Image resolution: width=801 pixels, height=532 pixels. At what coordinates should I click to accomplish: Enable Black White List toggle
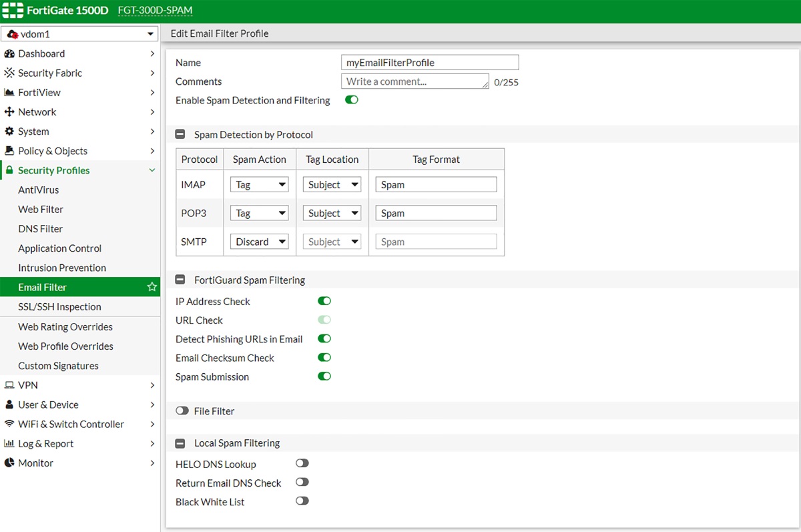pos(302,500)
